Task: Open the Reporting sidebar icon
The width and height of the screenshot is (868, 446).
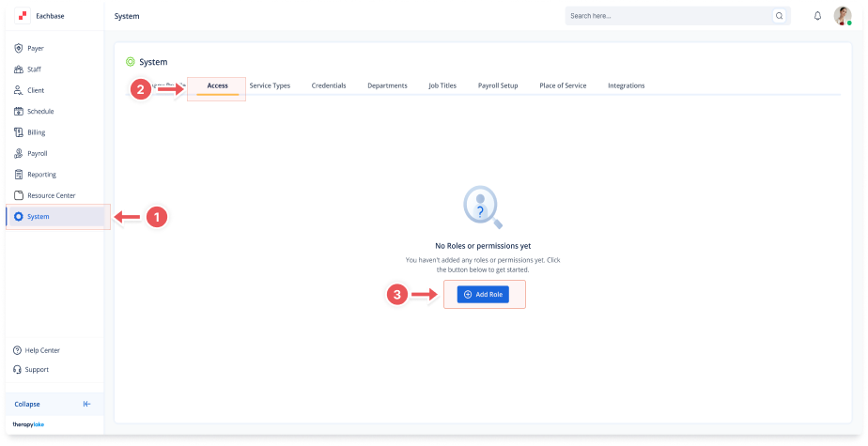Action: [18, 175]
